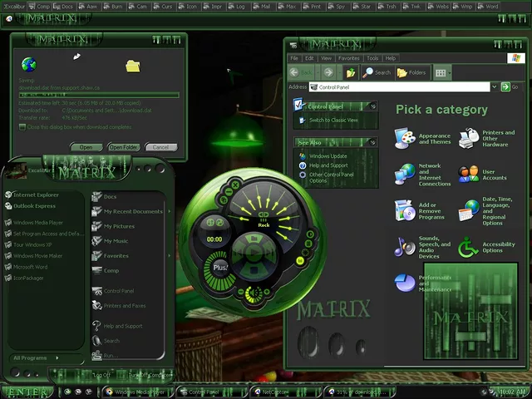Click the Control Panel address field
Screen dimensions: 532x399
tap(400, 86)
